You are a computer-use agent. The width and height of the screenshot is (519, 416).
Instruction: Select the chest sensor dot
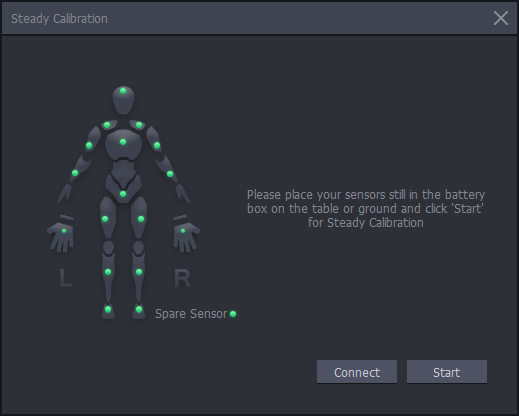[123, 142]
